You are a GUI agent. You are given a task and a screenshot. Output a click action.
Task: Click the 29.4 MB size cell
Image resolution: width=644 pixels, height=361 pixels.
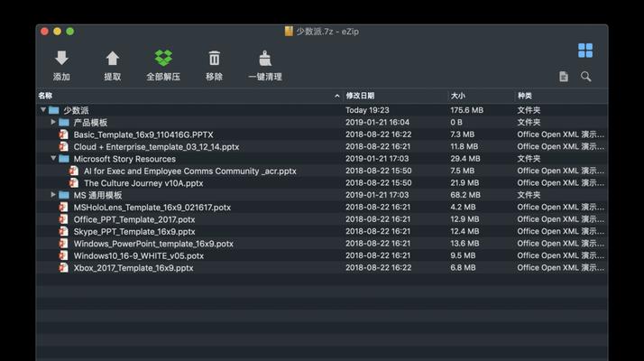point(465,159)
